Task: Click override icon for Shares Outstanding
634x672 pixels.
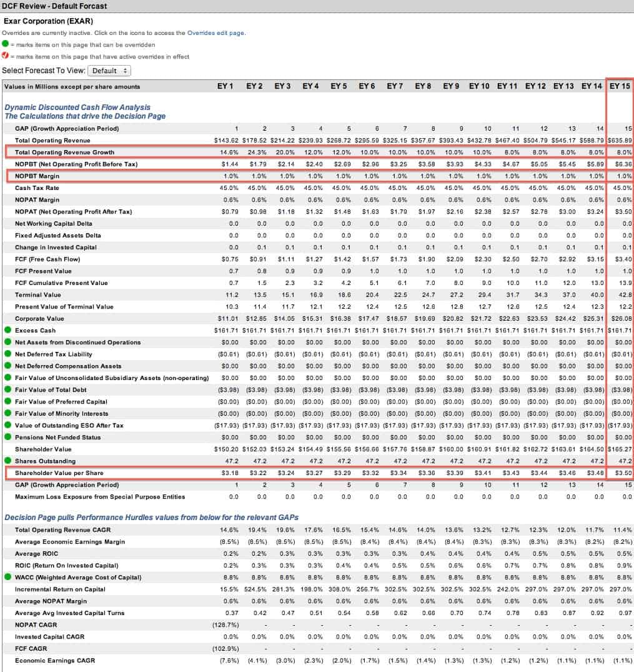Action: 7,461
